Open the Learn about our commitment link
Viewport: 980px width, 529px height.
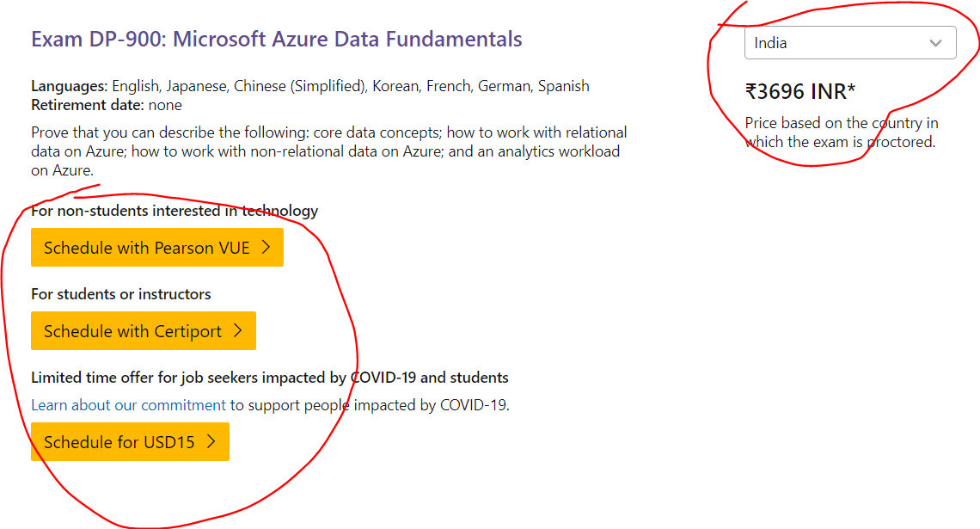pos(128,405)
